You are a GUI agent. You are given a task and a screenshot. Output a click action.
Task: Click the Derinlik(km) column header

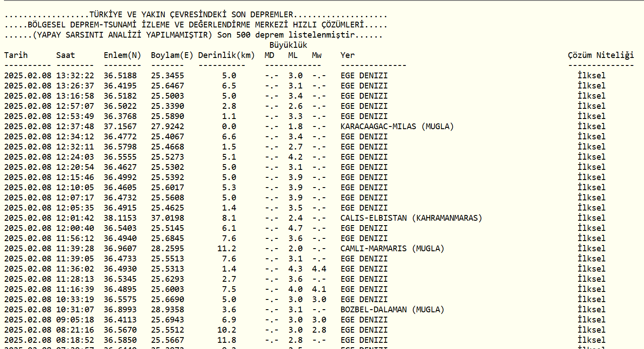(226, 55)
